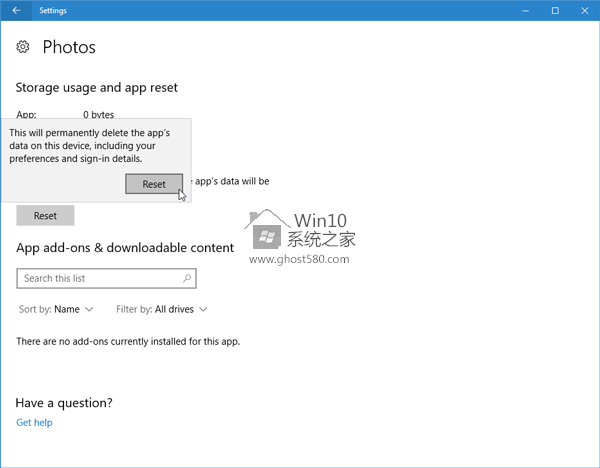The height and width of the screenshot is (468, 600).
Task: Click the magnifier icon in search box
Action: [187, 278]
